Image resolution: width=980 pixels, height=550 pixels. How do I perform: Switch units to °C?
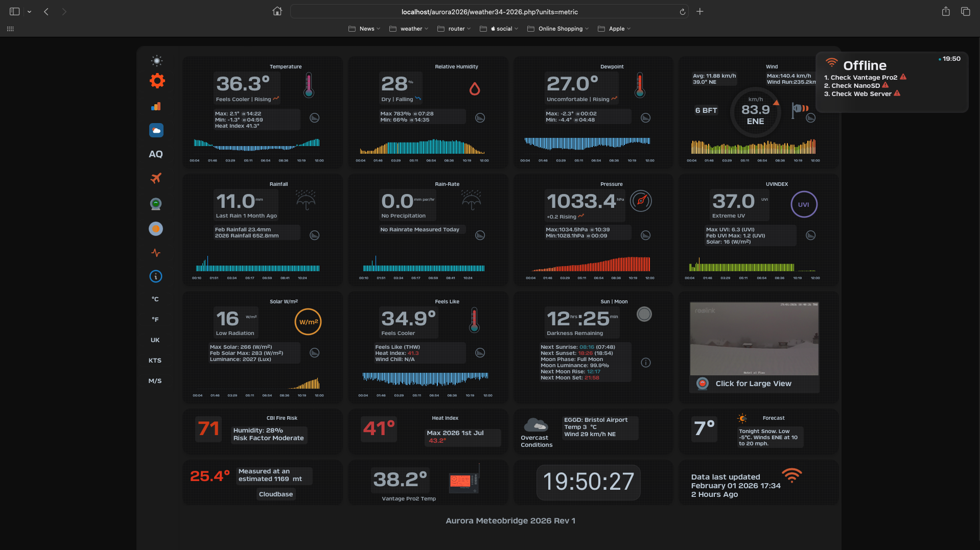tap(155, 299)
